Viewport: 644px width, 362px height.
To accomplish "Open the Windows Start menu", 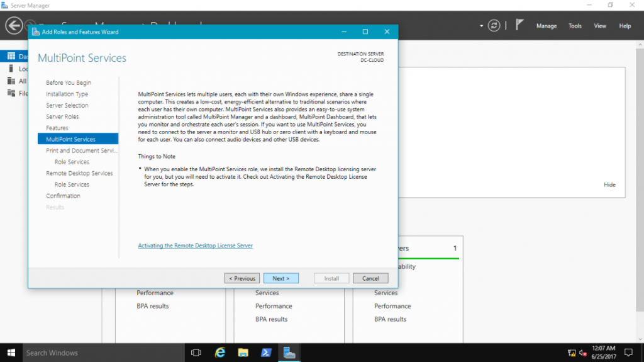I will pos(11,353).
